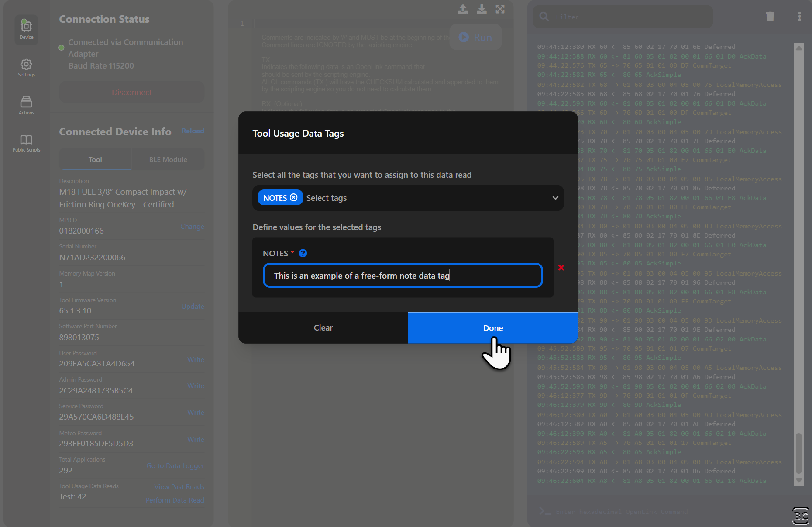The image size is (812, 527).
Task: Click Write next to Metco Password
Action: (196, 439)
